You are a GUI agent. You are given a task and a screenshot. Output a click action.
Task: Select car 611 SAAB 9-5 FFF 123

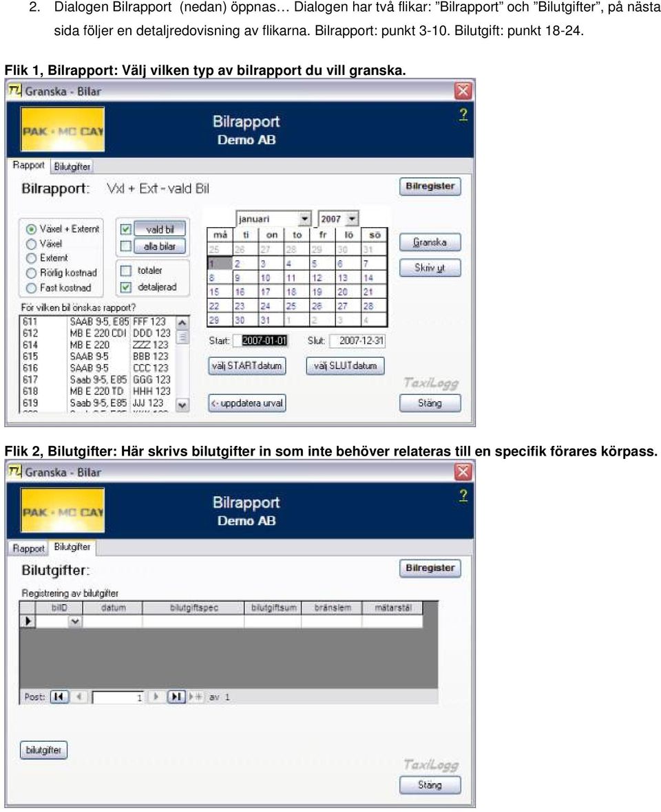coord(97,321)
